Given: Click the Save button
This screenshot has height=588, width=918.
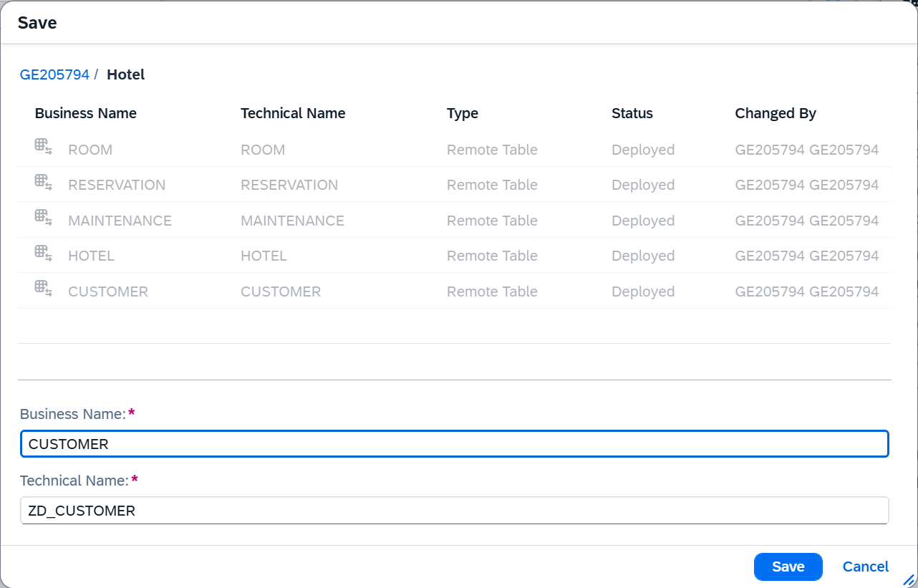Looking at the screenshot, I should click(788, 567).
